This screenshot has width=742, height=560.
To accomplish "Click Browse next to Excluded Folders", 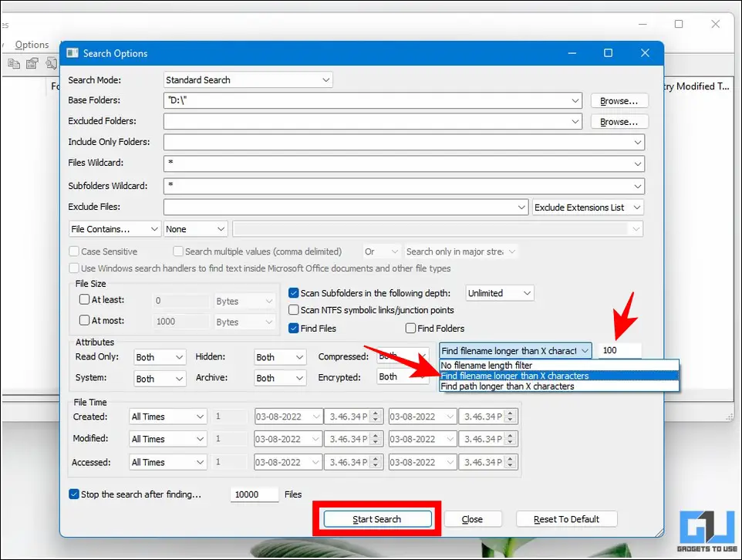I will coord(619,122).
